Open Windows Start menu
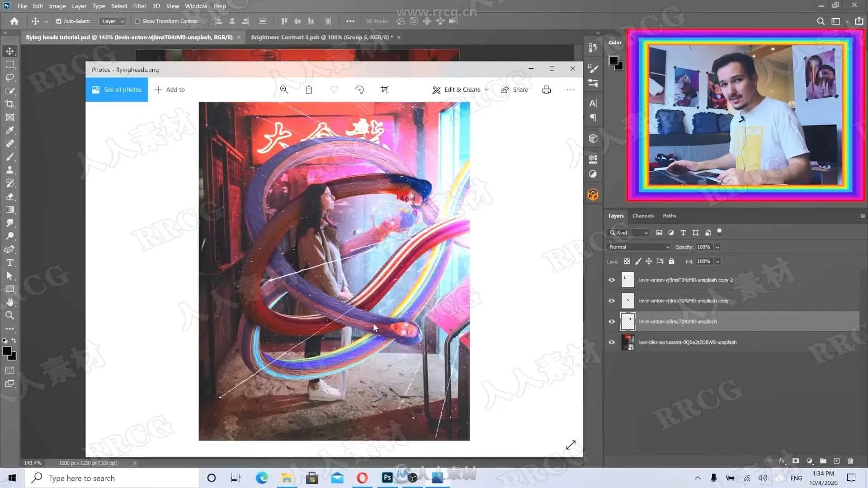 point(12,478)
